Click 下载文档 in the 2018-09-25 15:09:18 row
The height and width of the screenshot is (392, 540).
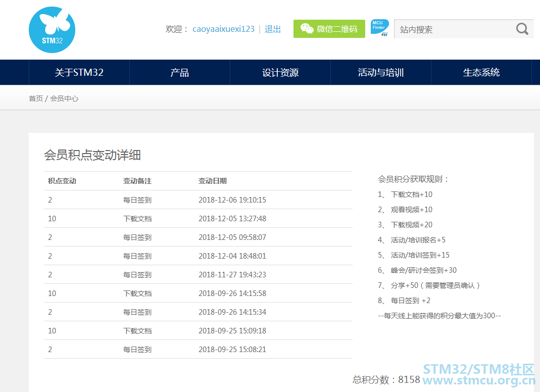coord(137,331)
